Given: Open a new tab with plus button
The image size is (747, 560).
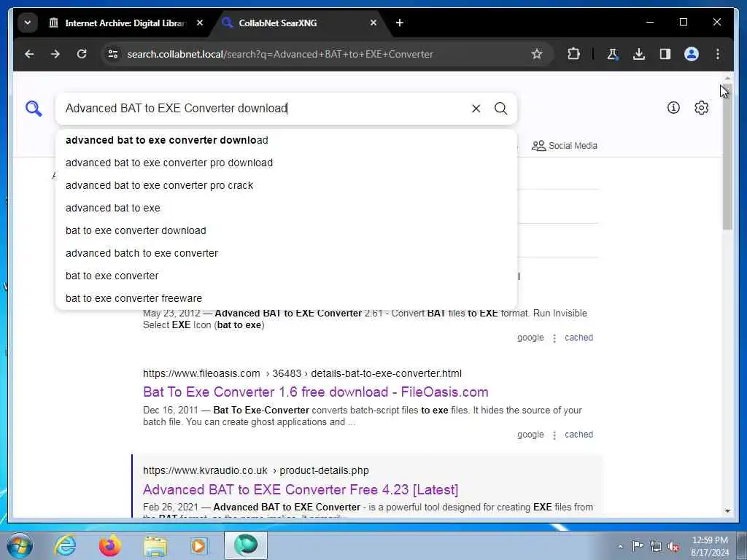Looking at the screenshot, I should click(400, 23).
